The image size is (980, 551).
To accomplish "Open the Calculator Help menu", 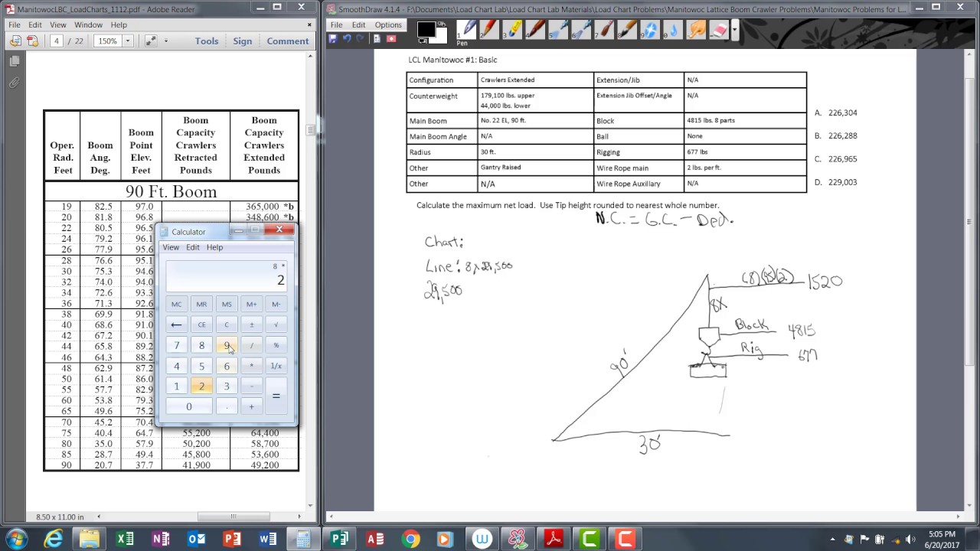I will tap(214, 247).
